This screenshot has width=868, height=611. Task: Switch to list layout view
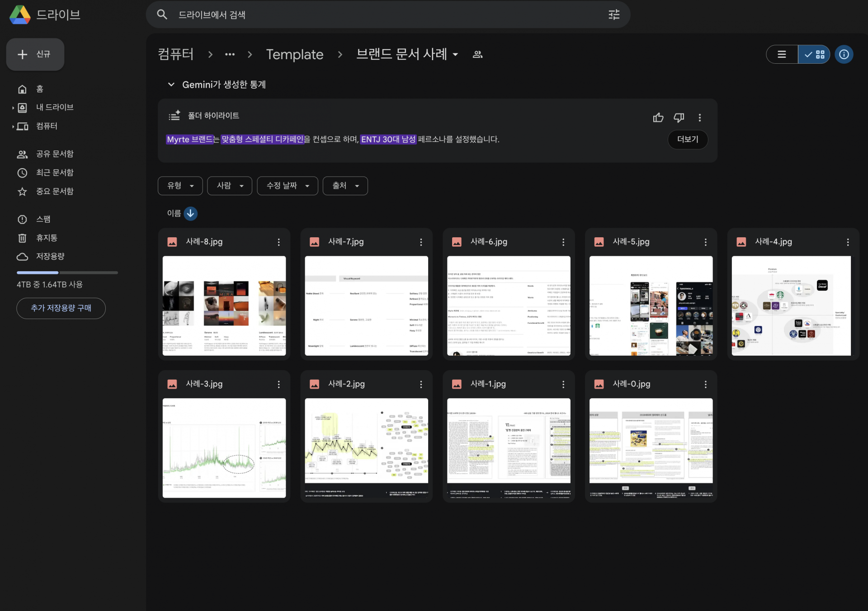point(782,54)
